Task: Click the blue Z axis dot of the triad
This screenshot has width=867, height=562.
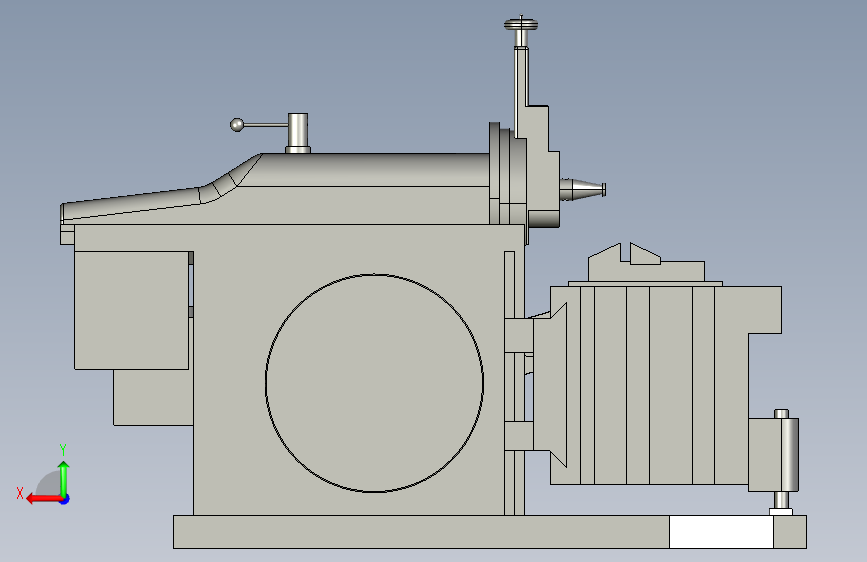Action: point(65,499)
